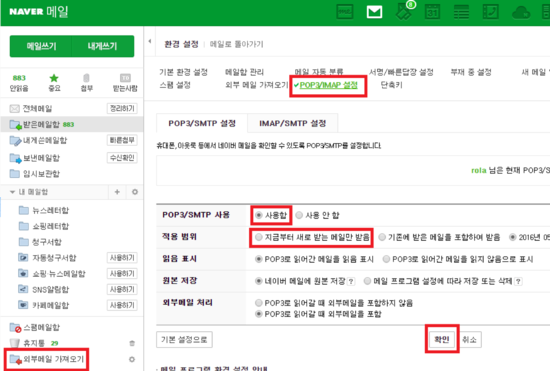Collapse the 내 메일함 section triangle

coord(13,192)
